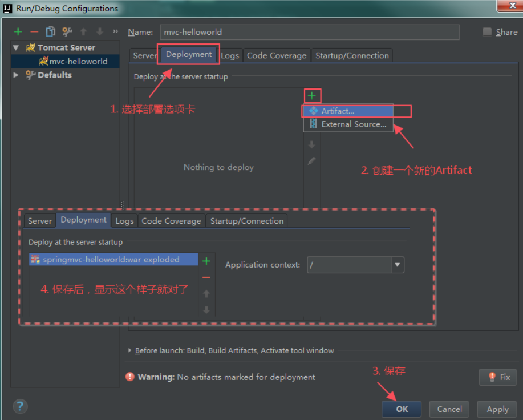Show more toolbar actions chevron

tap(115, 31)
